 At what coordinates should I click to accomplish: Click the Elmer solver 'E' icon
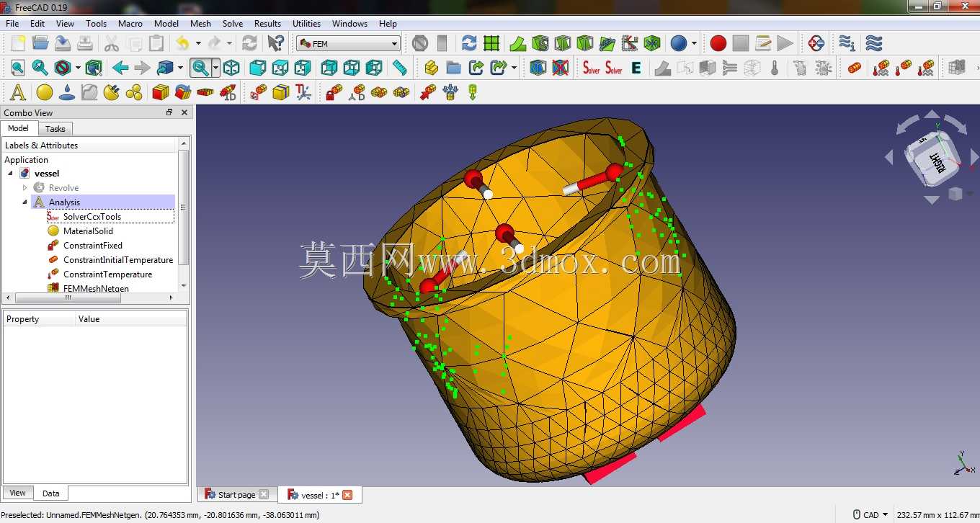point(636,68)
